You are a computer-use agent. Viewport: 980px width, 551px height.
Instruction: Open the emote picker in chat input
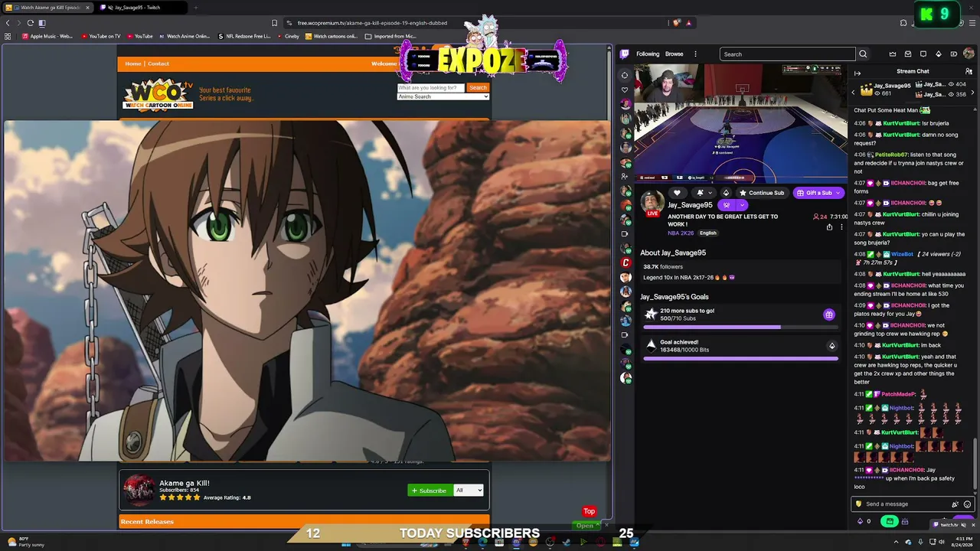click(967, 504)
